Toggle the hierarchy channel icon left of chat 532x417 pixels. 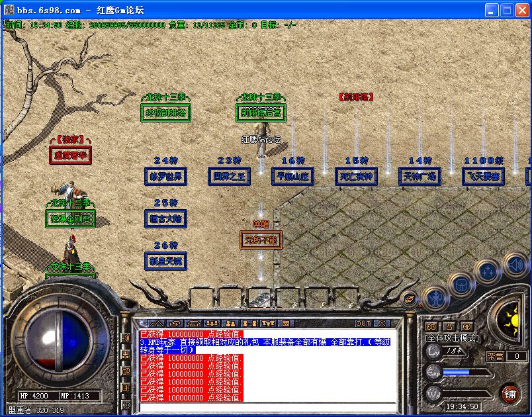click(126, 355)
